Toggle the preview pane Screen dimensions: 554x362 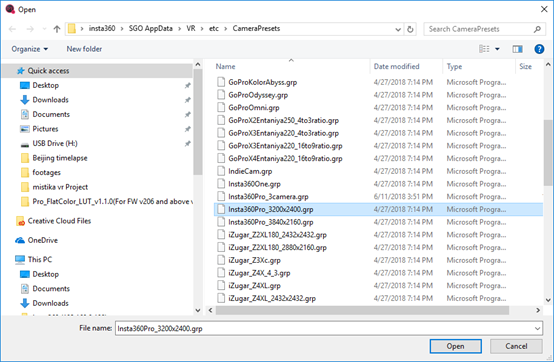point(518,49)
